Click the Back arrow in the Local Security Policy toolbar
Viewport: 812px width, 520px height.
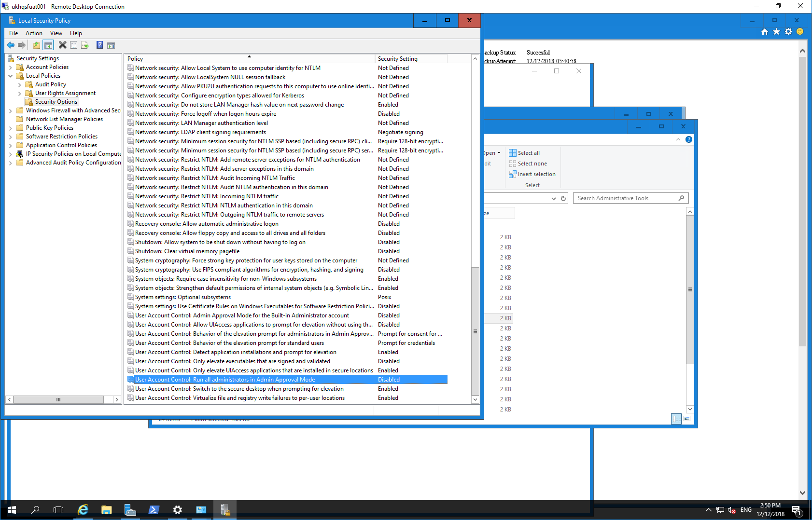11,45
